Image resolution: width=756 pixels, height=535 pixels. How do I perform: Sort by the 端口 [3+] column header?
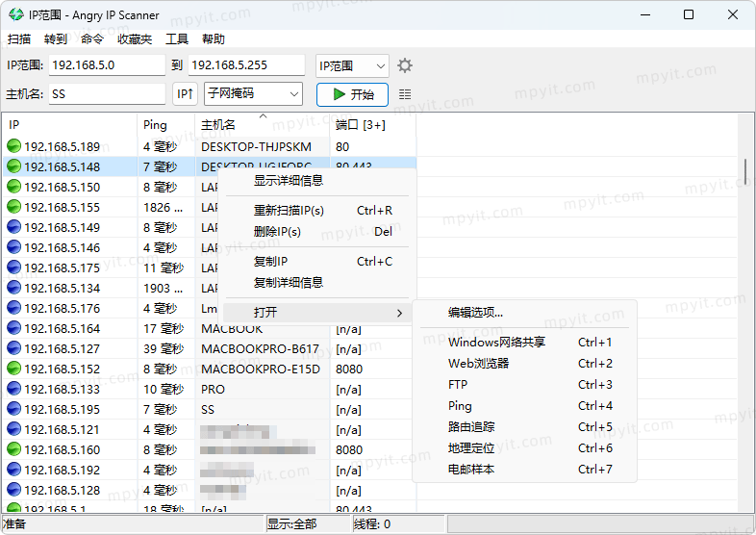[373, 125]
